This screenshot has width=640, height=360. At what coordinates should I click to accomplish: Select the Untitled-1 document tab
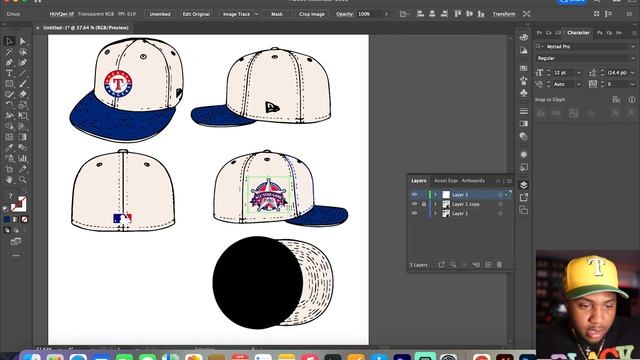[x=86, y=28]
